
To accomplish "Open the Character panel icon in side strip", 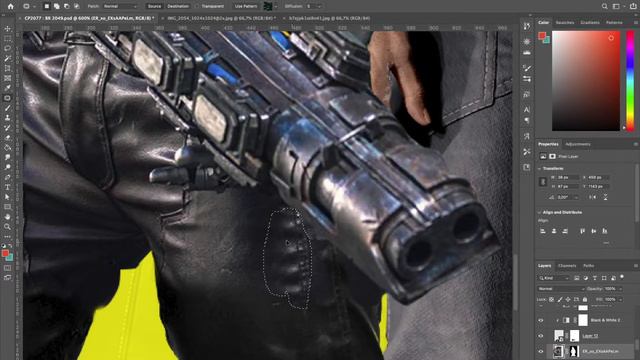I will (527, 109).
